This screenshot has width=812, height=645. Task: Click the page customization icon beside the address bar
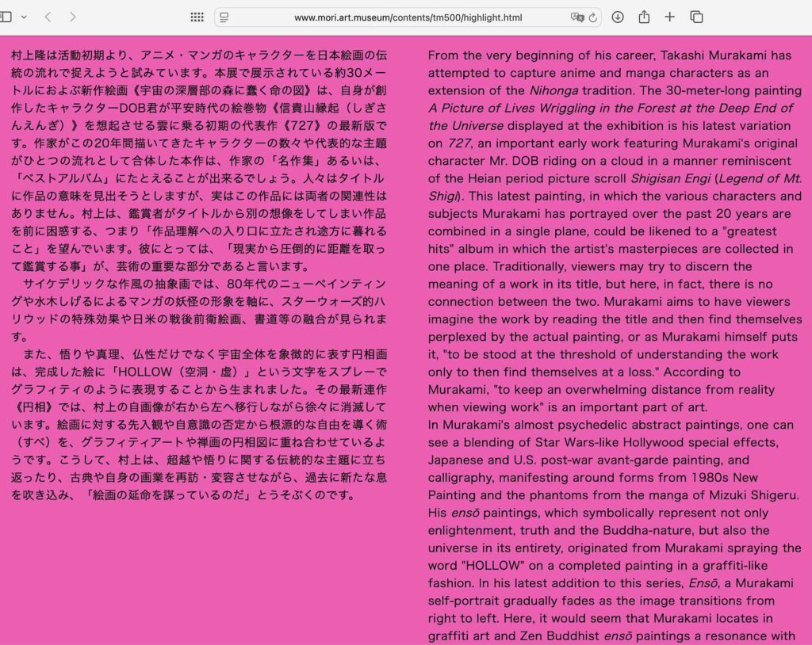pos(225,17)
